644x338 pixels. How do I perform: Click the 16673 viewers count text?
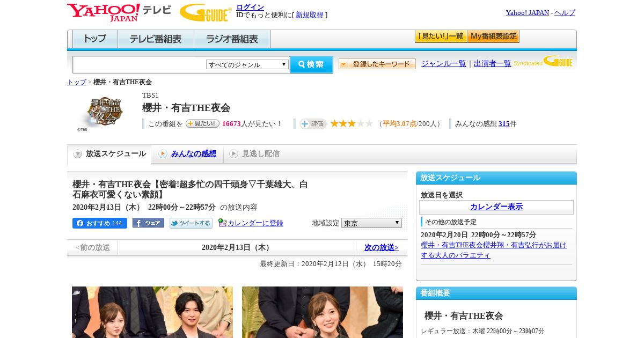click(x=231, y=124)
